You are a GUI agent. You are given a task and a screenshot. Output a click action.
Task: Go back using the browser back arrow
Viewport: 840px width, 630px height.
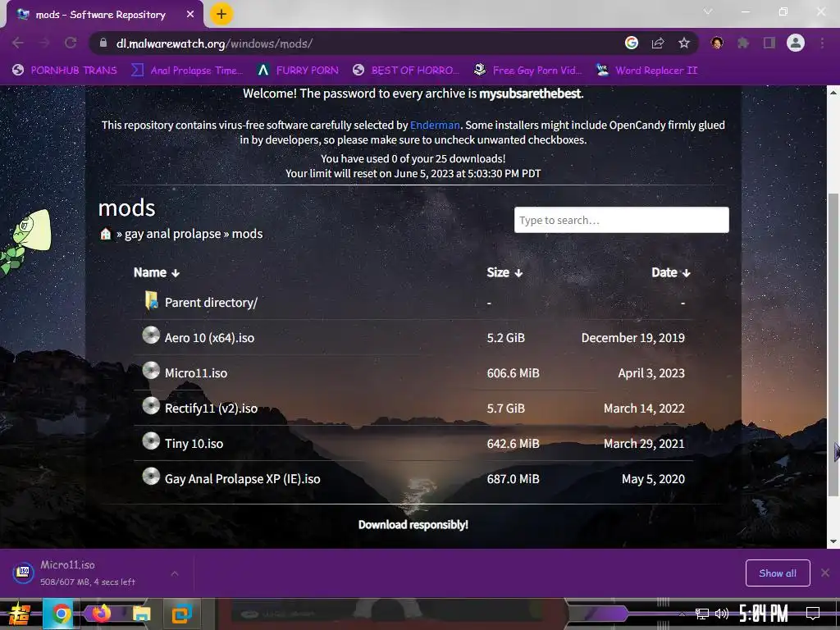pyautogui.click(x=18, y=43)
